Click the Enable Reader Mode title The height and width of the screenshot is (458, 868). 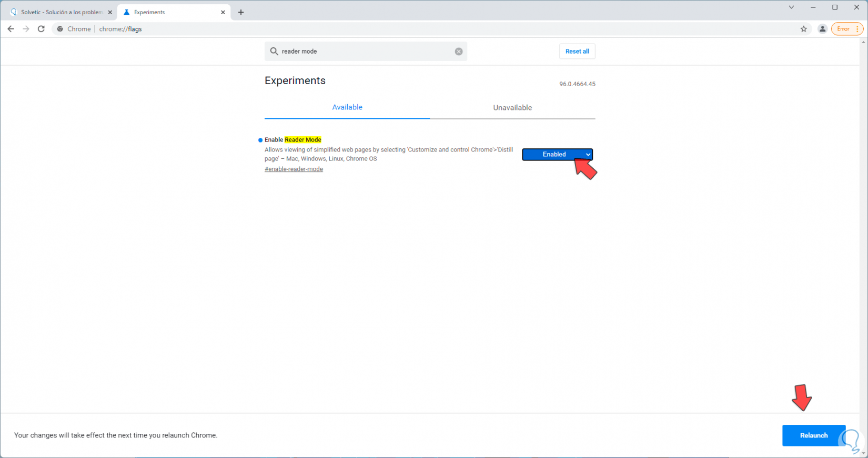293,140
